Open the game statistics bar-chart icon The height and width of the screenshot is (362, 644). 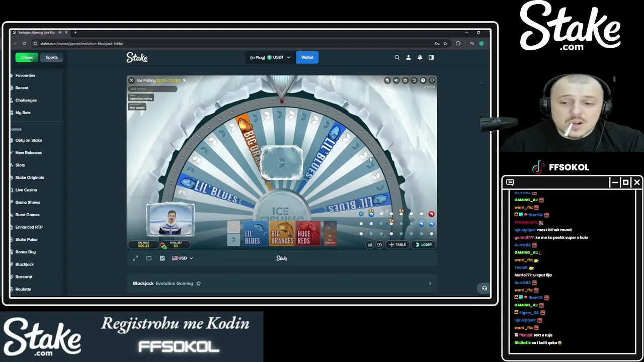click(x=370, y=245)
